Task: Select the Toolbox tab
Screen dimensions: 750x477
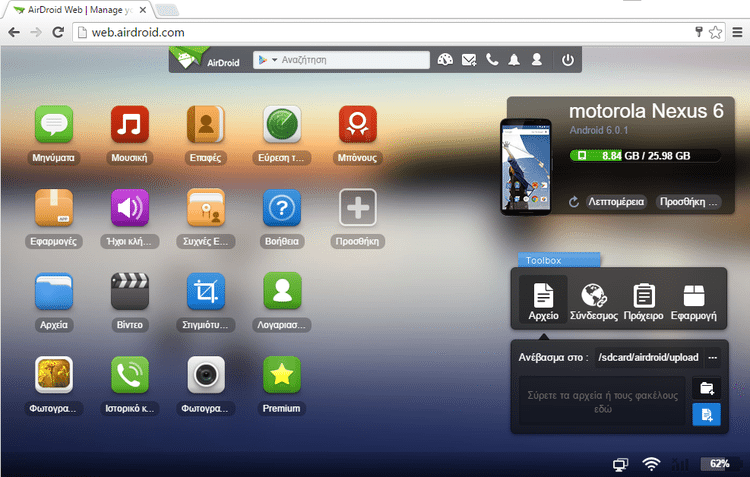Action: click(559, 260)
